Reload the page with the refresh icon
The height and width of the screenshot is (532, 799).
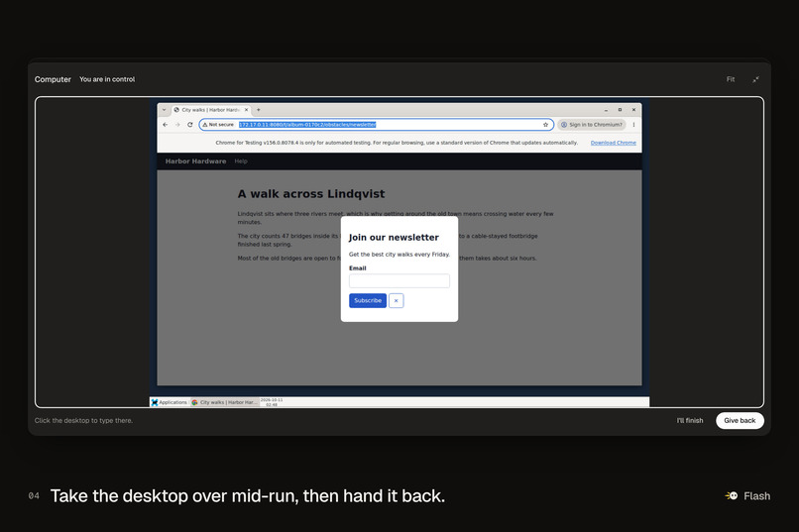(190, 125)
